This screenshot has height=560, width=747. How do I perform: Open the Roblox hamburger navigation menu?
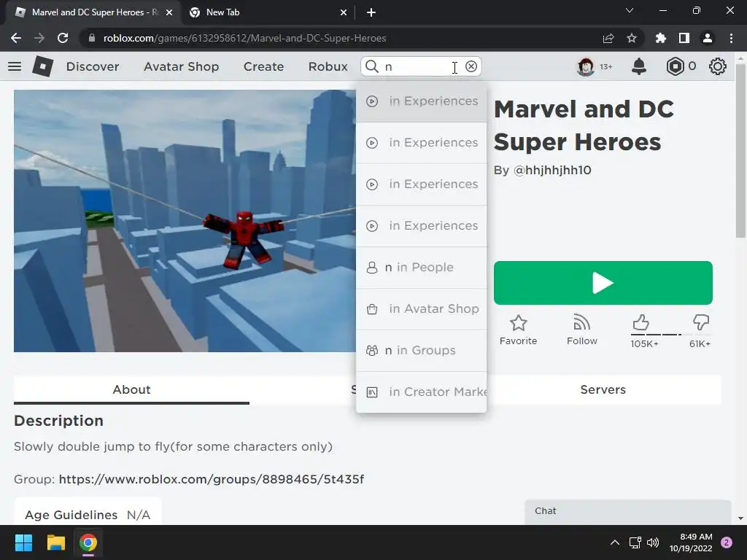click(15, 66)
